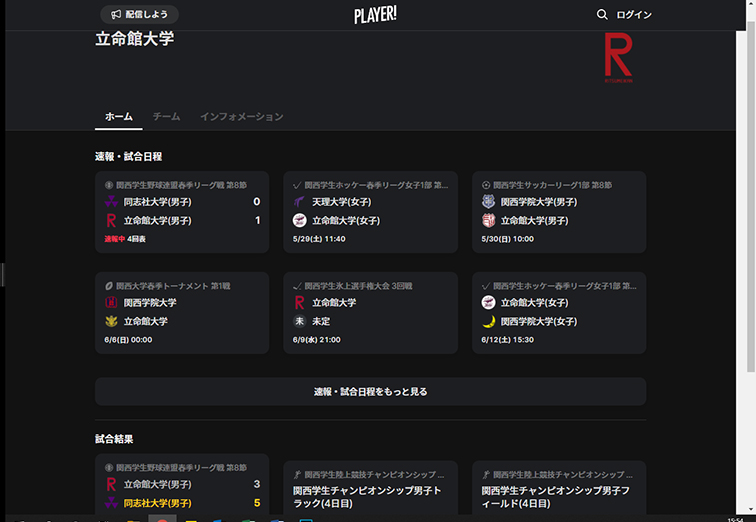Open result 立命館大学(男子) 3 vs 同志社大学 5

click(x=182, y=484)
